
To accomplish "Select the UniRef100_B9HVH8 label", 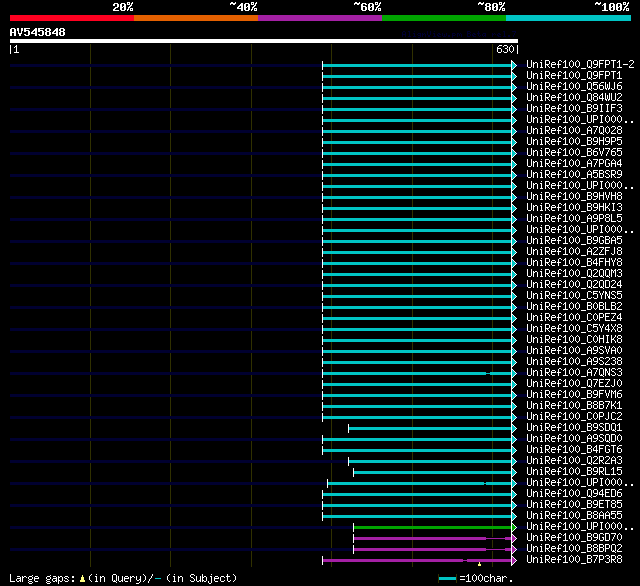I will pyautogui.click(x=574, y=197).
